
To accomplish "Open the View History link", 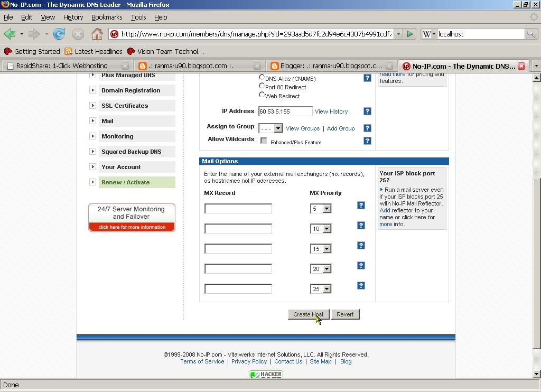I will 331,111.
